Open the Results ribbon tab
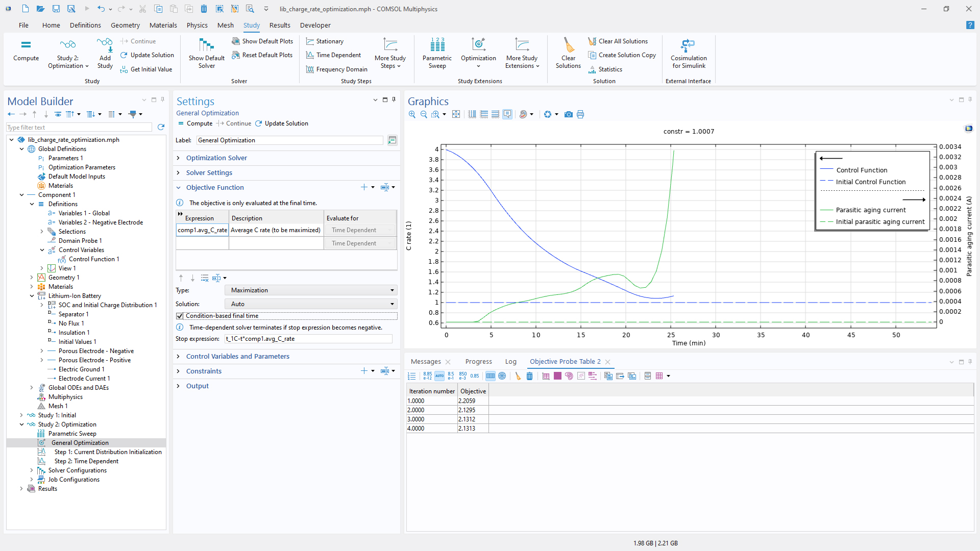 tap(279, 25)
